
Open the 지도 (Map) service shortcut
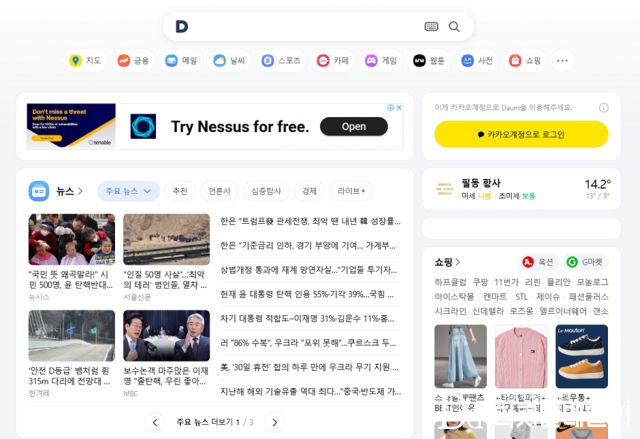[x=85, y=61]
